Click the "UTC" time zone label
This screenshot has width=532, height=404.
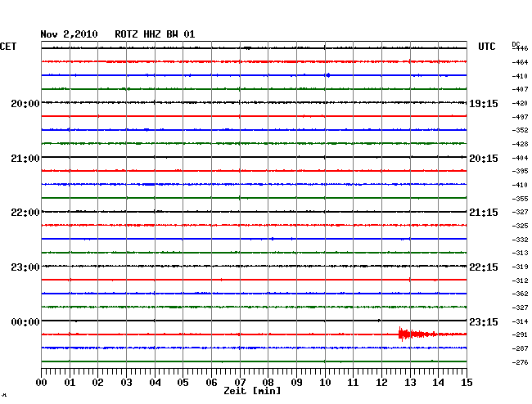click(x=486, y=47)
